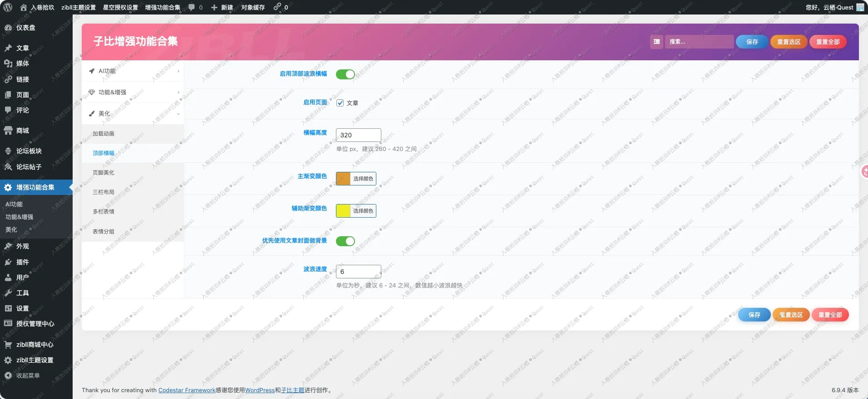The width and height of the screenshot is (868, 399).
Task: Open the 商城 shop icon in sidebar
Action: point(8,131)
